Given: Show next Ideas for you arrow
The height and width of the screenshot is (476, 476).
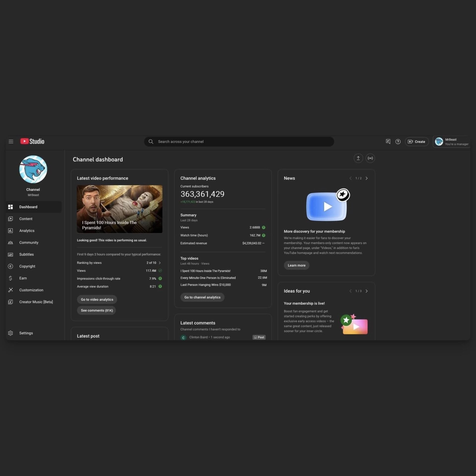Looking at the screenshot, I should 367,291.
